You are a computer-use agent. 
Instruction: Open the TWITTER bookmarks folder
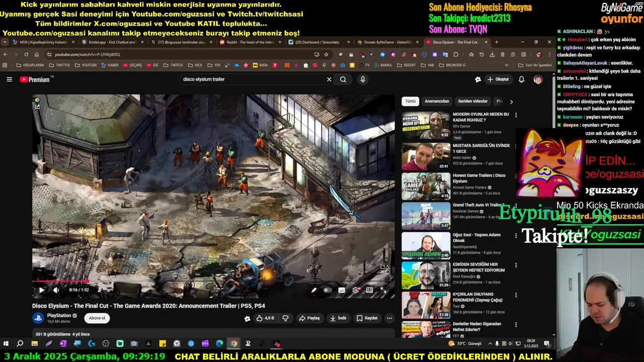coord(59,65)
